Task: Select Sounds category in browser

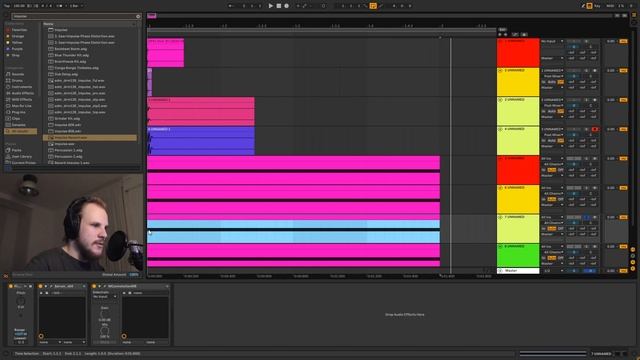Action: 18,74
